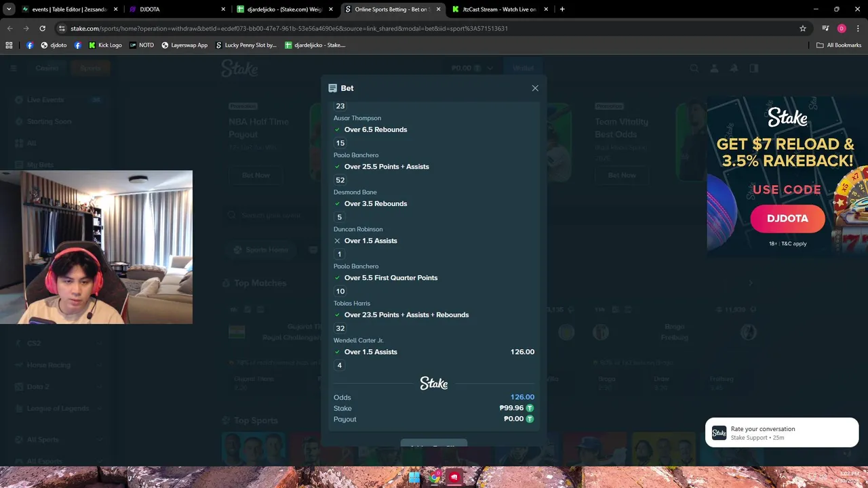This screenshot has height=488, width=868.
Task: Close the Bet modal dialog
Action: coord(535,88)
